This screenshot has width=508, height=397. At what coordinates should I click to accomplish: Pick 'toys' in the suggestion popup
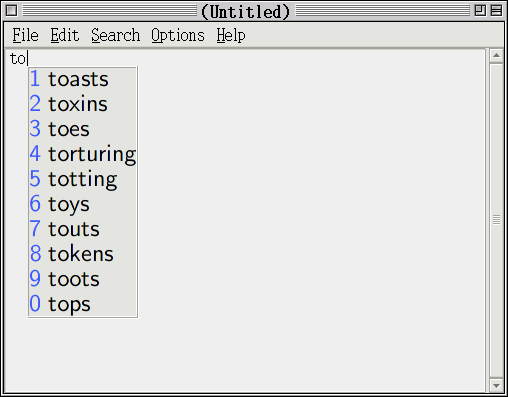pos(83,204)
